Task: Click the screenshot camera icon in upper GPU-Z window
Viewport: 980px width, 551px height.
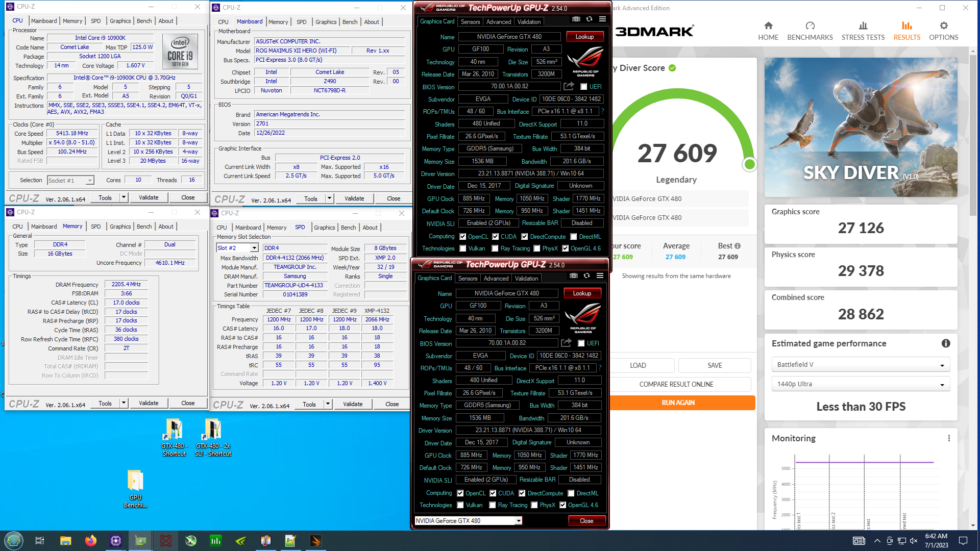Action: pyautogui.click(x=576, y=19)
